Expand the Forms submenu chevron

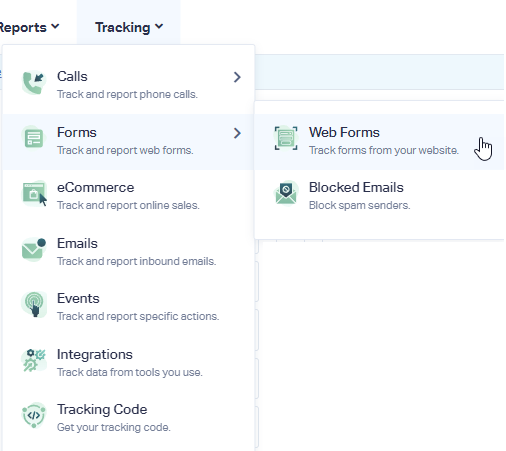tap(237, 133)
